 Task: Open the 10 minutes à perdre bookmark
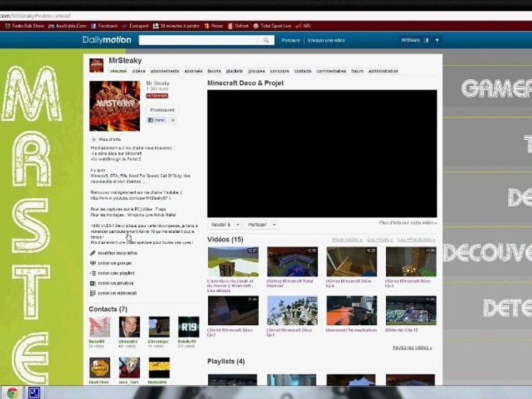click(x=176, y=26)
